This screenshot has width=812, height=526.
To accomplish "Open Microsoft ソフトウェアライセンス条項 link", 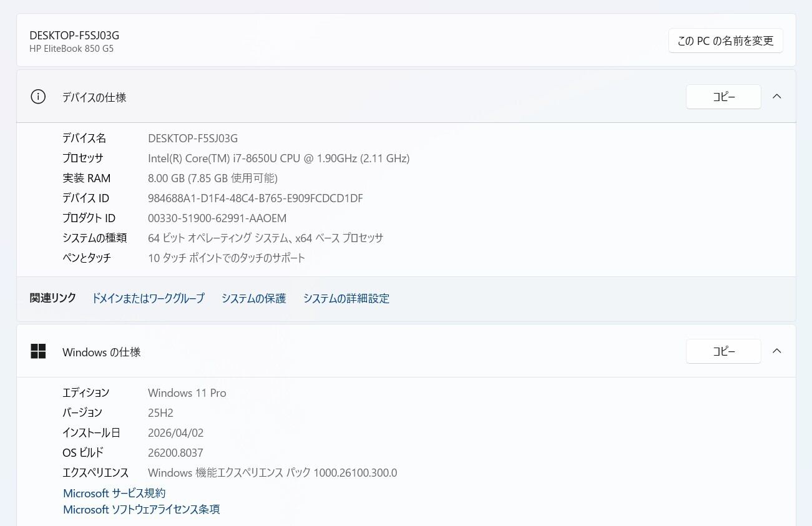I will pyautogui.click(x=142, y=509).
